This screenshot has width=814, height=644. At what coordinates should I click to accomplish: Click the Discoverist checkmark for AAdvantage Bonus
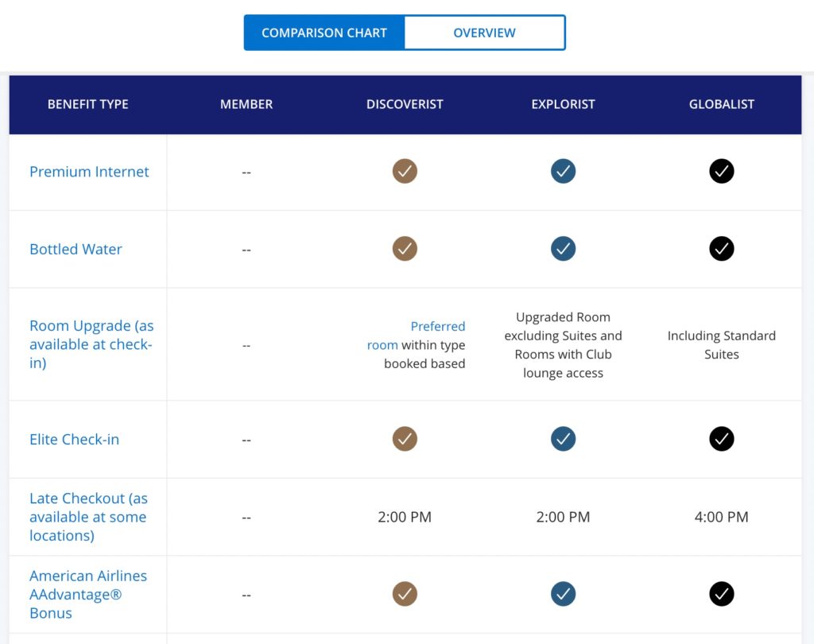coord(405,593)
